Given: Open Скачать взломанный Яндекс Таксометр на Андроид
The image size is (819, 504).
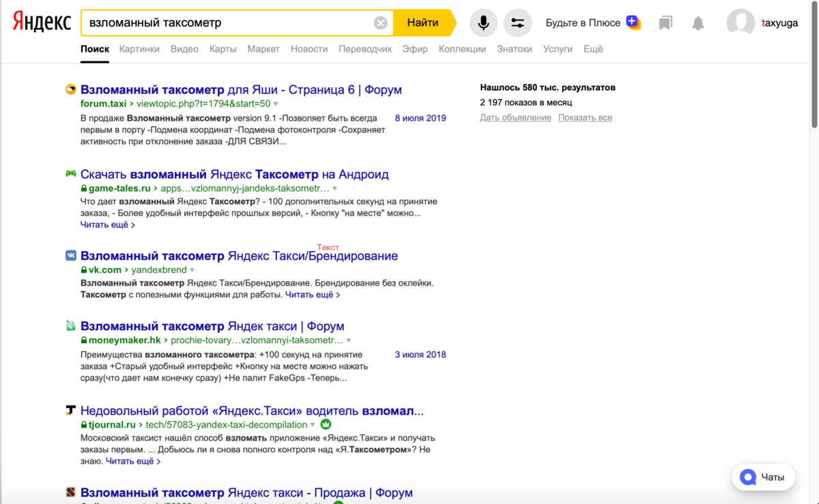Looking at the screenshot, I should pyautogui.click(x=235, y=174).
